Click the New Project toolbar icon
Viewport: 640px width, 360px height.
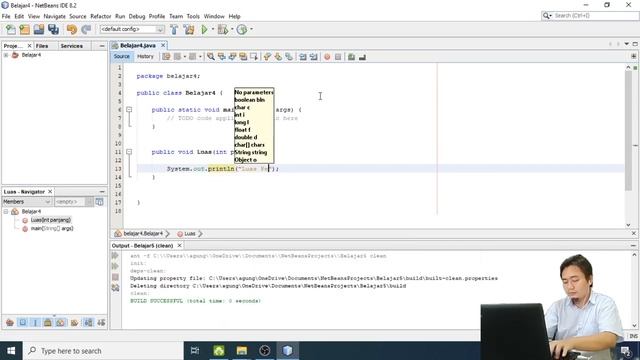pyautogui.click(x=24, y=29)
